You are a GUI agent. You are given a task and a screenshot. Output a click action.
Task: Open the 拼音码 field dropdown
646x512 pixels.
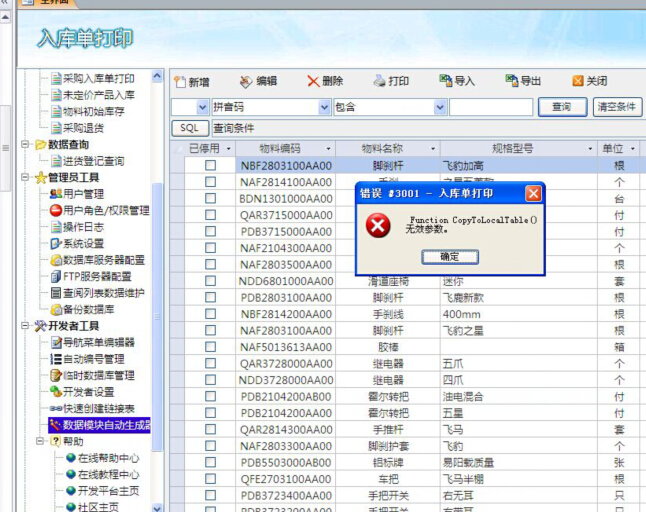tap(324, 107)
